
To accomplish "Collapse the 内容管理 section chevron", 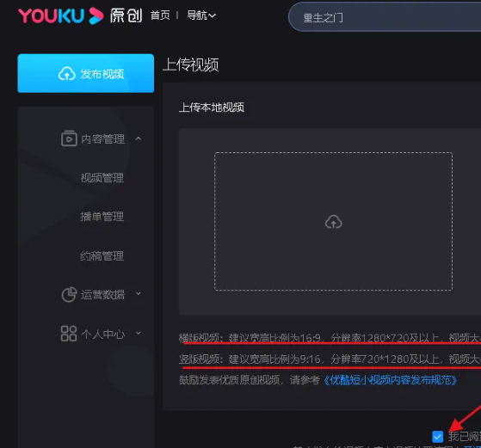I will (139, 138).
